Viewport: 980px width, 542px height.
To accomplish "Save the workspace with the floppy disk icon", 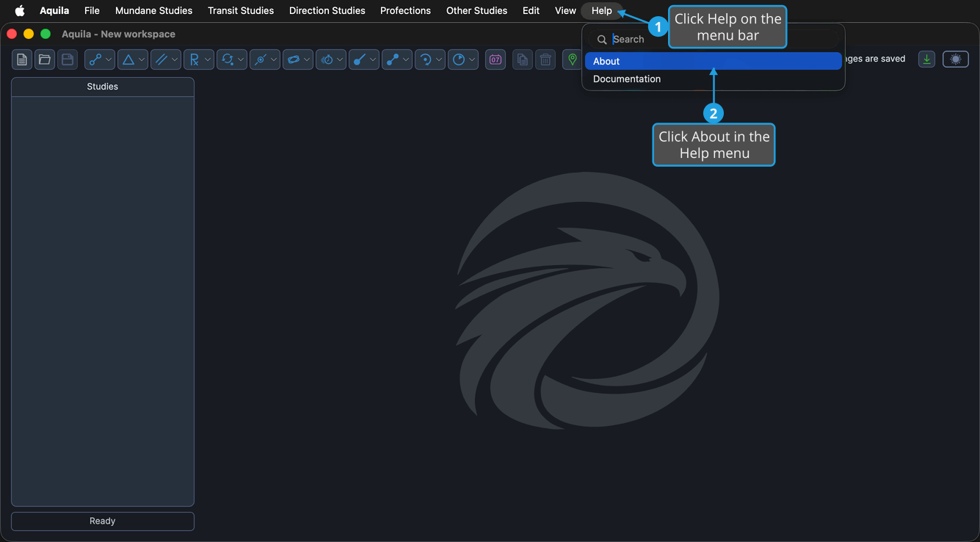I will [68, 59].
